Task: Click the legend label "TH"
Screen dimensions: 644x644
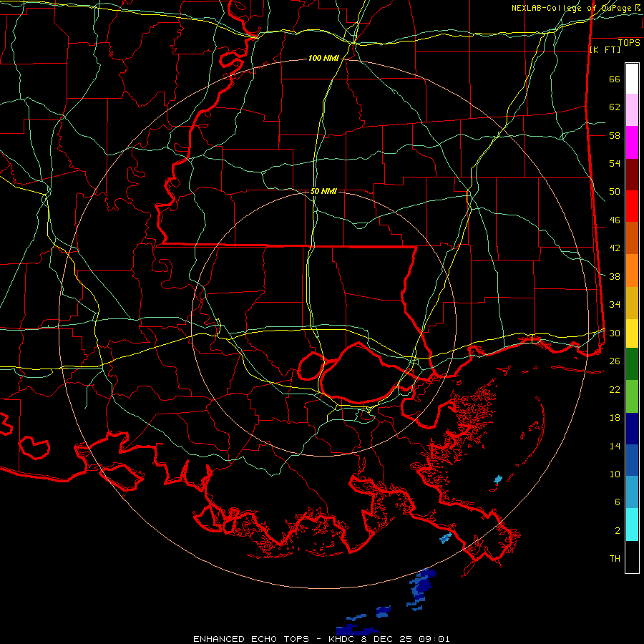Action: click(615, 558)
